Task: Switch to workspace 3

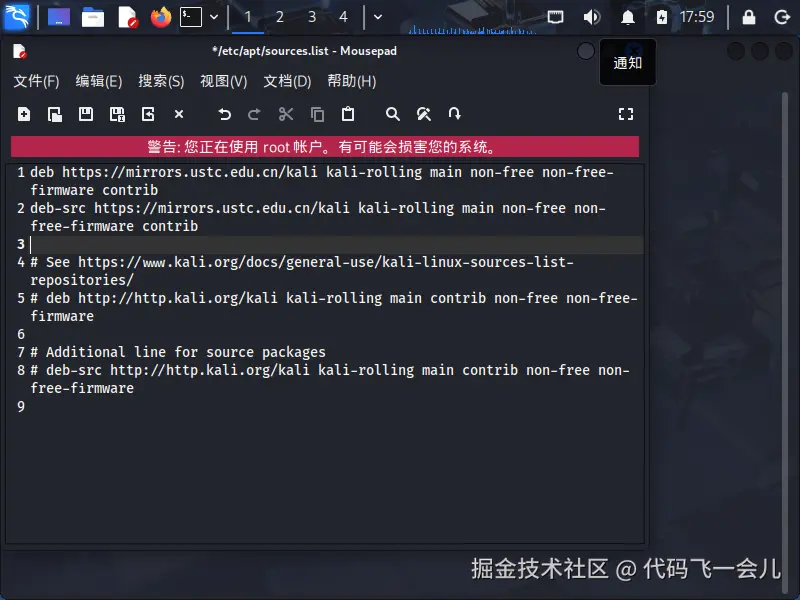Action: [x=312, y=17]
